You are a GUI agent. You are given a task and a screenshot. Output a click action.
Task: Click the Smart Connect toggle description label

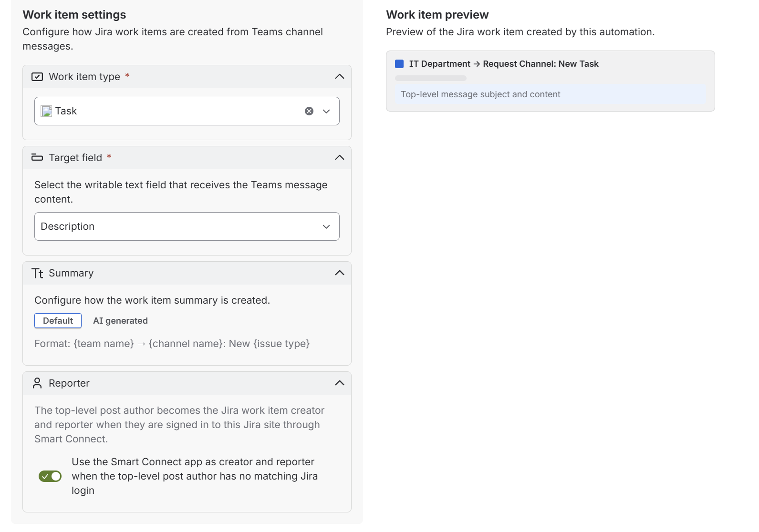pyautogui.click(x=195, y=476)
